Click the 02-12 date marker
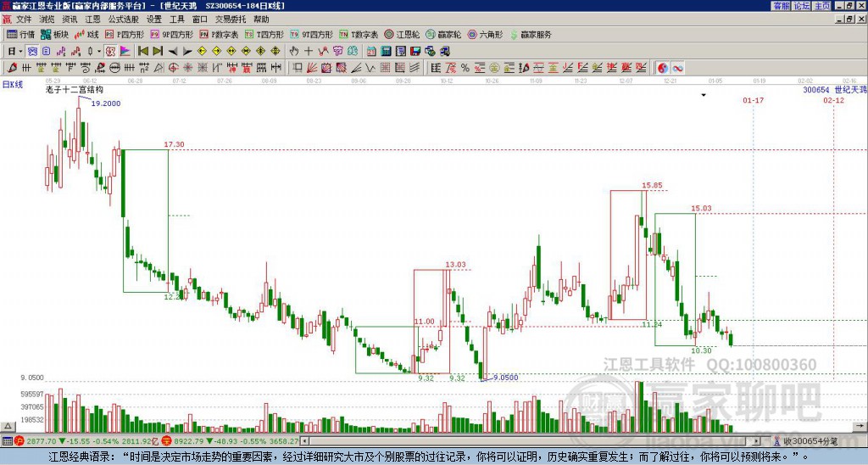Image resolution: width=868 pixels, height=465 pixels. click(834, 100)
